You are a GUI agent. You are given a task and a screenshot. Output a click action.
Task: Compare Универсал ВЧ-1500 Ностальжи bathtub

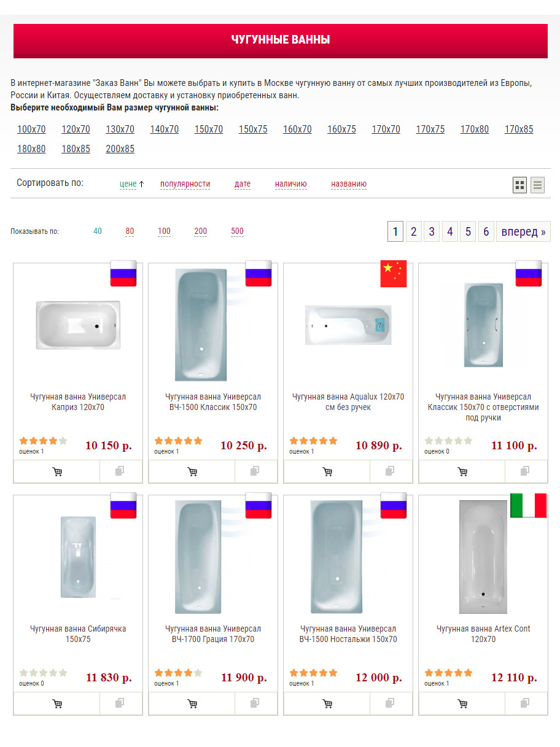390,703
